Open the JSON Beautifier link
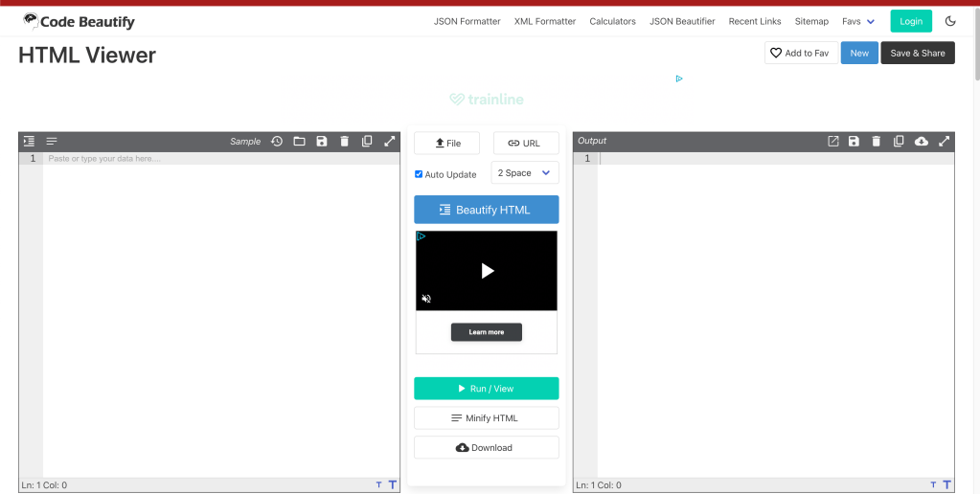The width and height of the screenshot is (980, 494). pos(682,21)
